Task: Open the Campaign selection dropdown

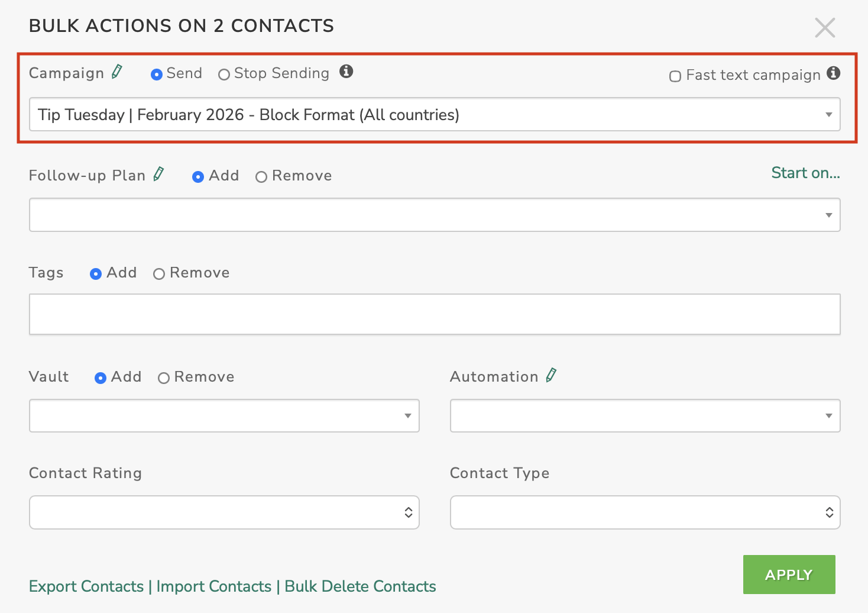Action: click(x=434, y=115)
